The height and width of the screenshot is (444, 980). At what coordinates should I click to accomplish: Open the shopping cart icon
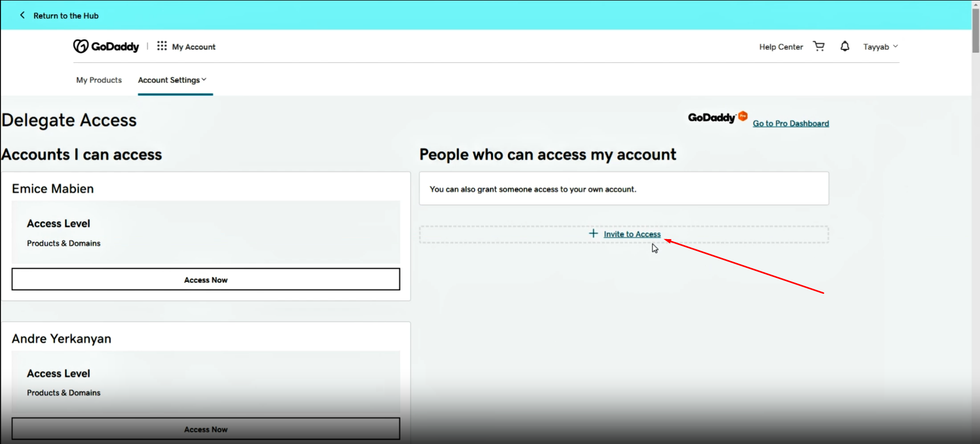pyautogui.click(x=819, y=46)
